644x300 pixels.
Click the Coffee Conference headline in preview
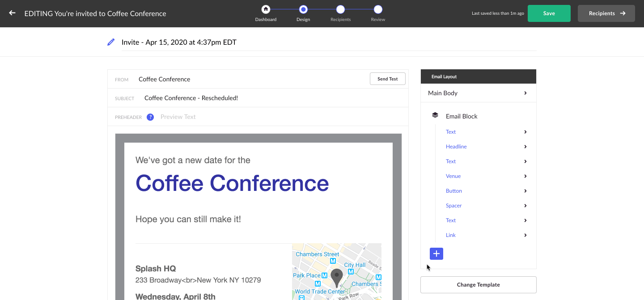click(232, 183)
